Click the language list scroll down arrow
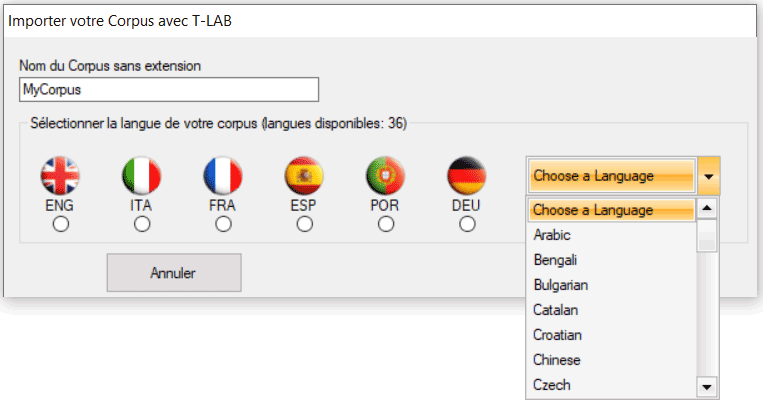 point(707,387)
